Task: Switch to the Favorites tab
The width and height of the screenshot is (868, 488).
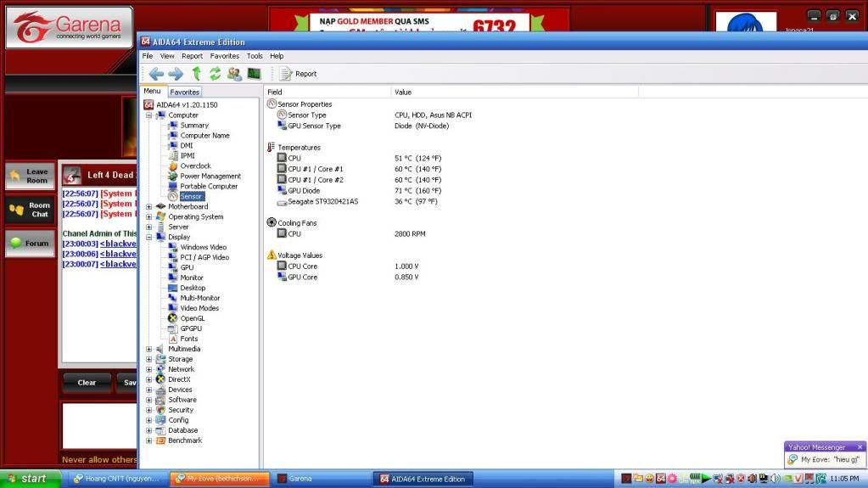Action: point(184,93)
